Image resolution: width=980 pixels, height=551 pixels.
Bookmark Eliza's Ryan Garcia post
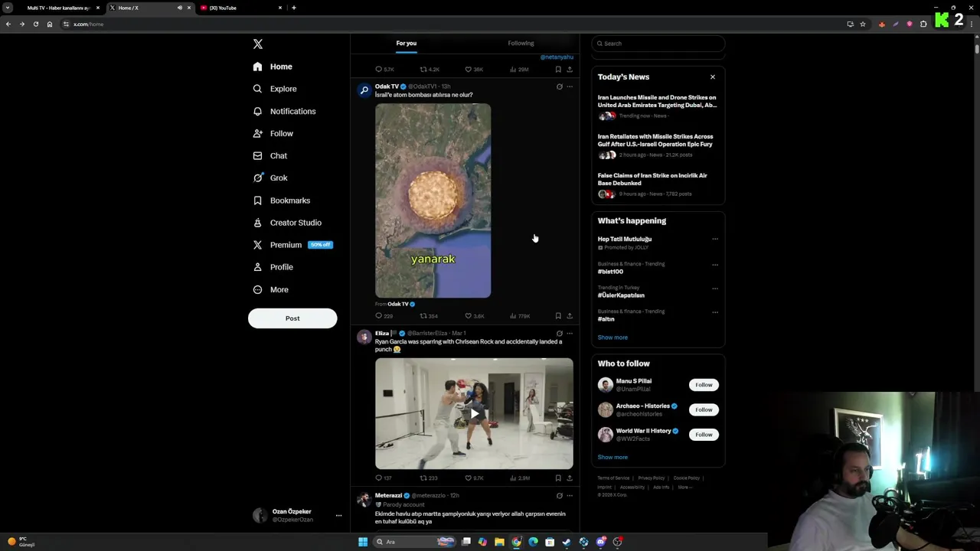point(558,478)
